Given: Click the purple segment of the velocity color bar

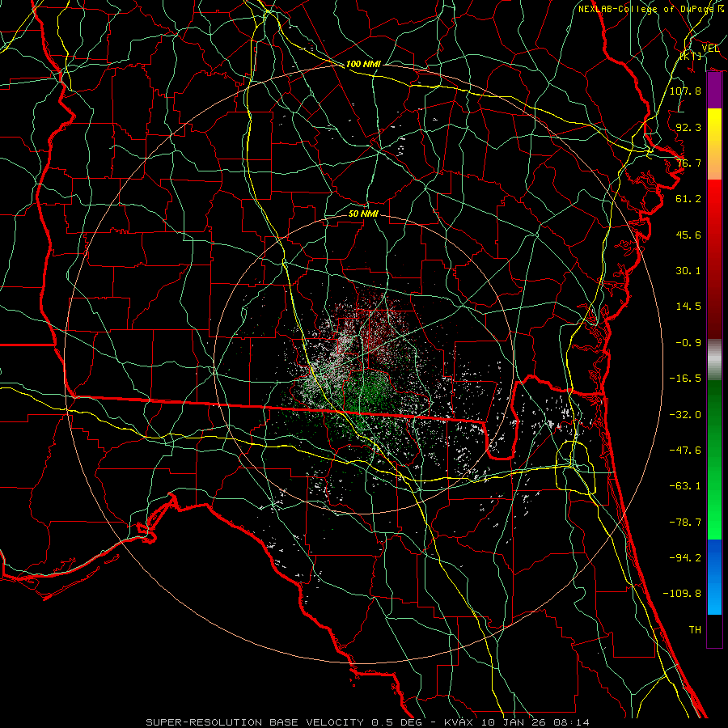Looking at the screenshot, I should 714,91.
